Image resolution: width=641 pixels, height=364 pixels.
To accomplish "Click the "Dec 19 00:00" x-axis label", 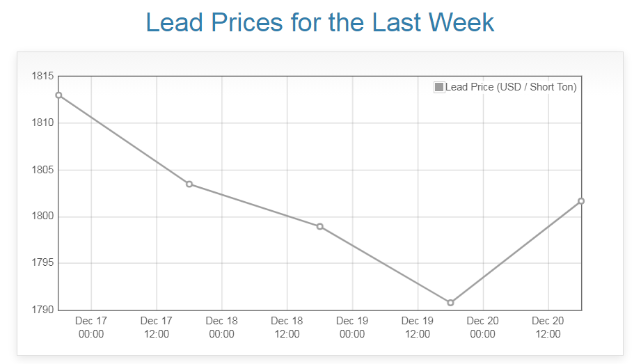I will click(352, 327).
